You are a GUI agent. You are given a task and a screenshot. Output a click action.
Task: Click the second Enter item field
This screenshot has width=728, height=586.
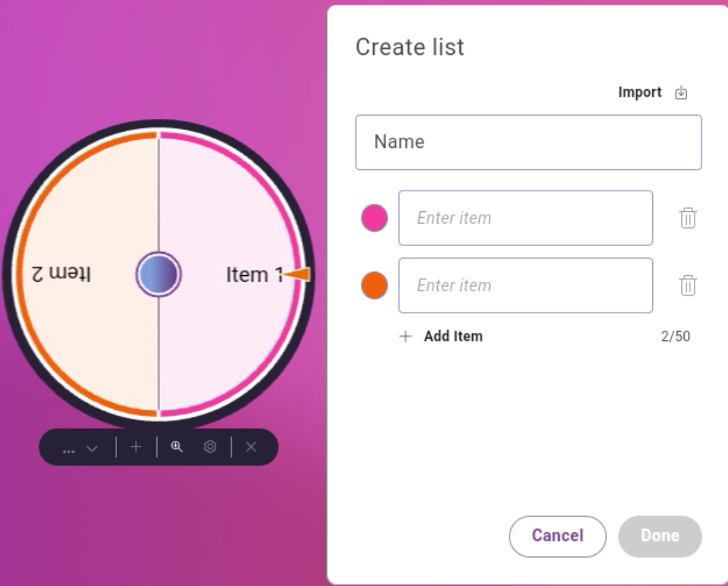[526, 286]
